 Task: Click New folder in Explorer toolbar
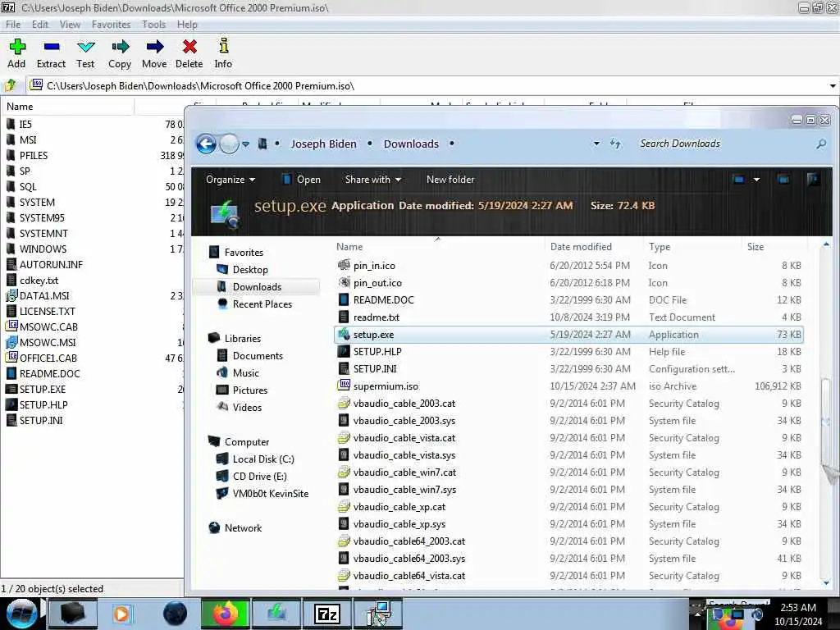point(450,180)
